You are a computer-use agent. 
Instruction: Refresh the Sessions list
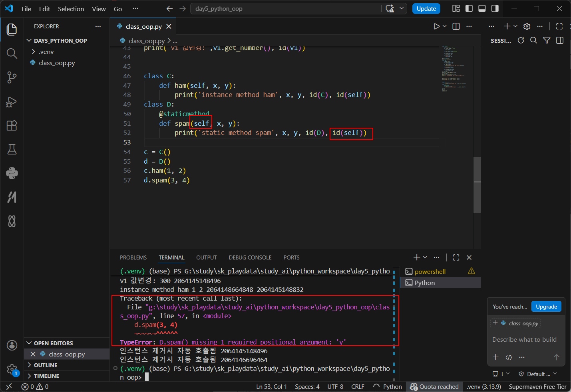tap(521, 40)
